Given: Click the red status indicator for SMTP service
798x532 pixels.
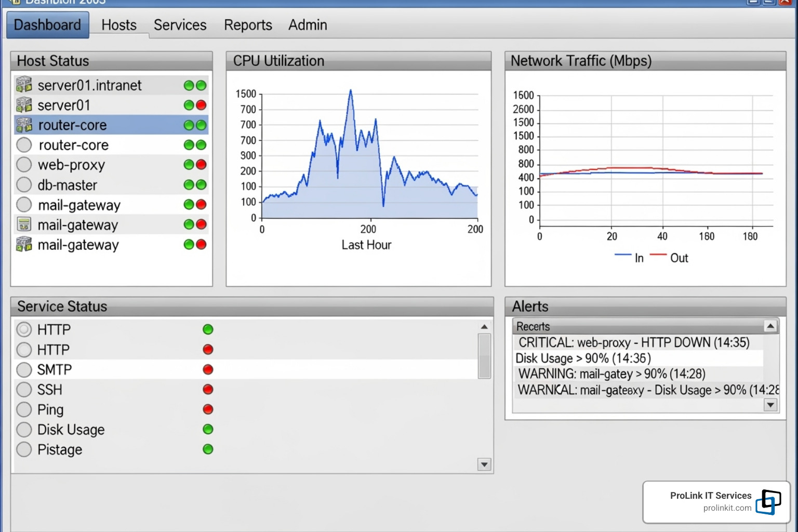Looking at the screenshot, I should tap(208, 369).
